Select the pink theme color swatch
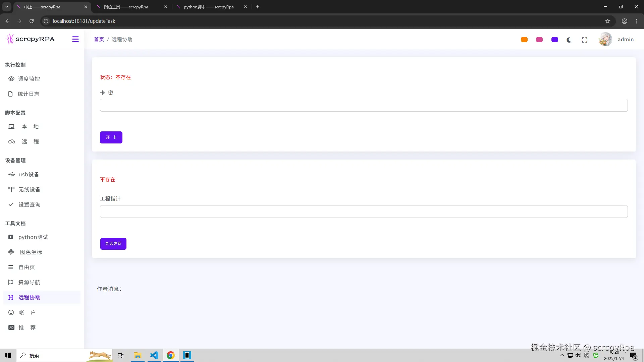This screenshot has width=644, height=362. (539, 40)
